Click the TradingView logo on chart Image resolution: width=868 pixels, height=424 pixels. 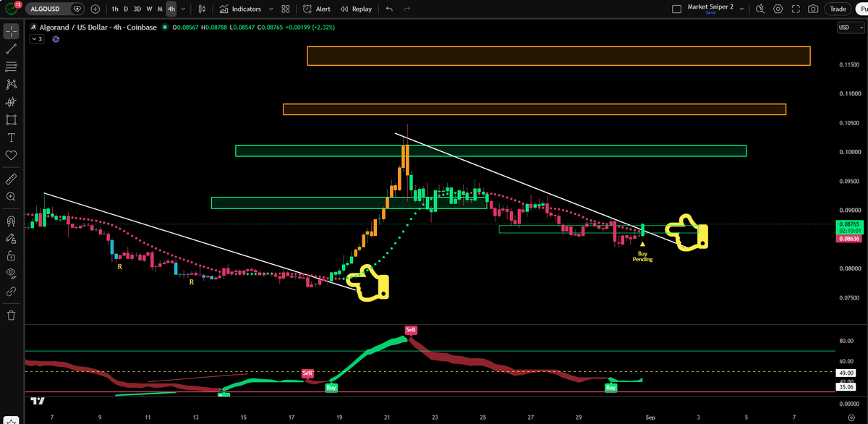click(39, 400)
